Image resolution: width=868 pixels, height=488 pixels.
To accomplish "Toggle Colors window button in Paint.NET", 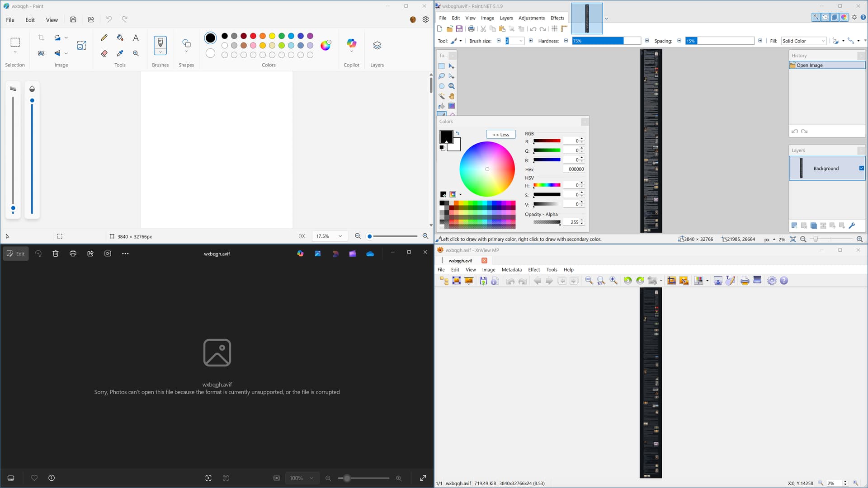I will point(844,18).
